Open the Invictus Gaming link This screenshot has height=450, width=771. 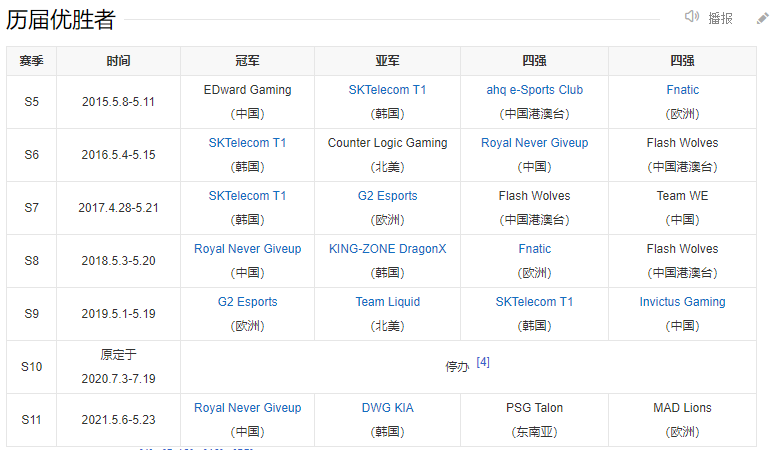click(x=682, y=302)
